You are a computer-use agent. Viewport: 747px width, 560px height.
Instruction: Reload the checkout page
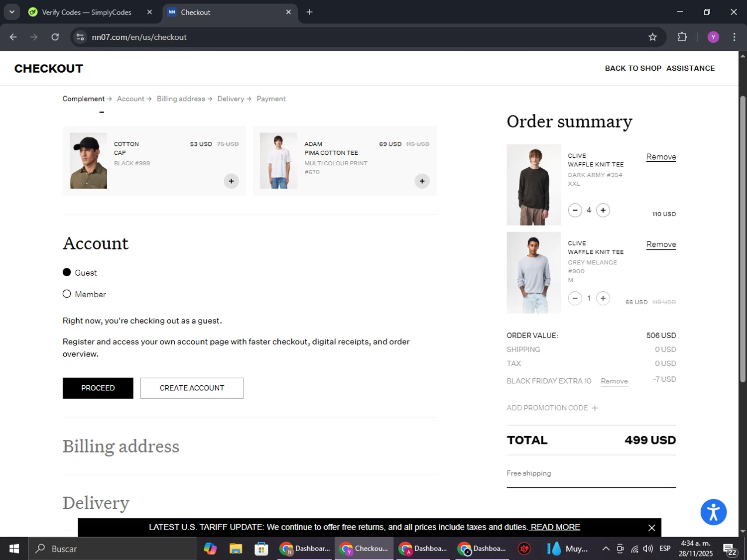tap(55, 37)
